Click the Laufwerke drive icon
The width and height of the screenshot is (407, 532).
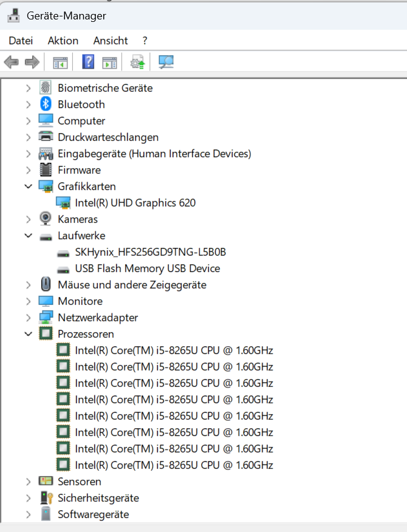[x=46, y=236]
